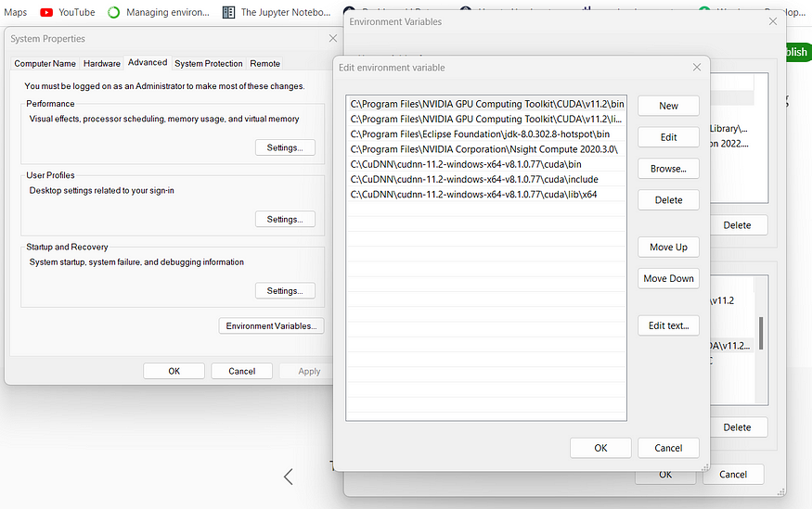
Task: Click lower Delete in Environment Variables window
Action: click(x=739, y=427)
